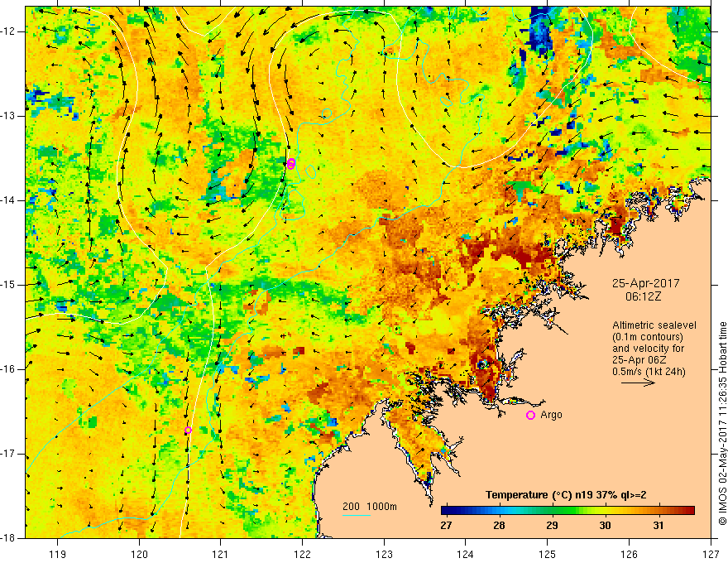Click longitude axis label 122
This screenshot has height=563, width=728.
click(302, 554)
